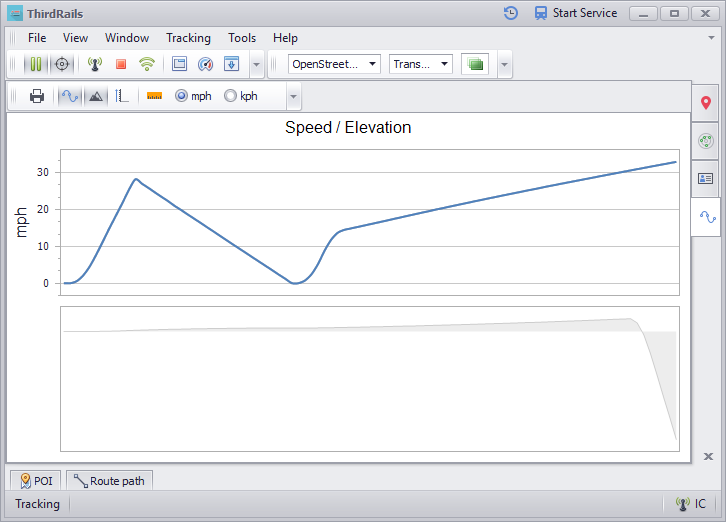Click the antenna transmitter icon in toolbar
This screenshot has height=522, width=726.
(95, 64)
